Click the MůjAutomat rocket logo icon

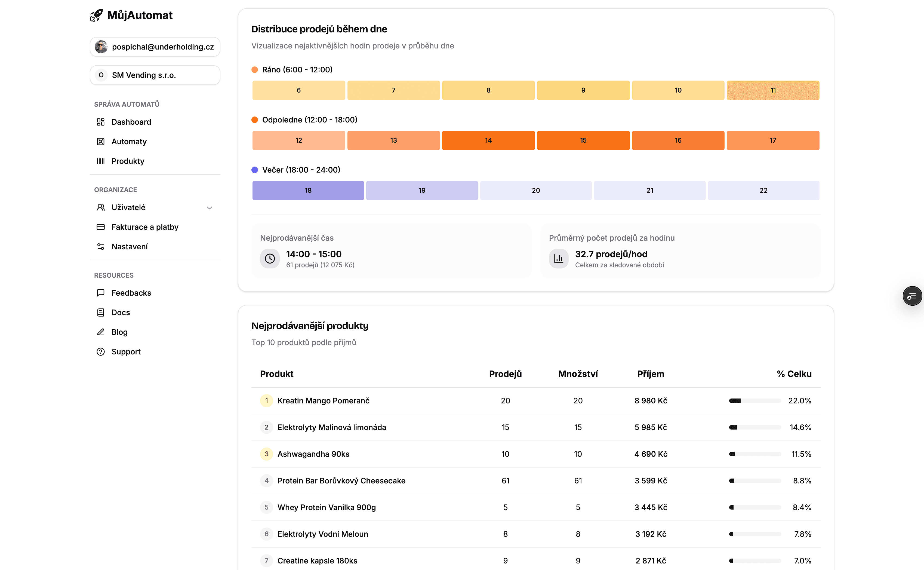[96, 15]
